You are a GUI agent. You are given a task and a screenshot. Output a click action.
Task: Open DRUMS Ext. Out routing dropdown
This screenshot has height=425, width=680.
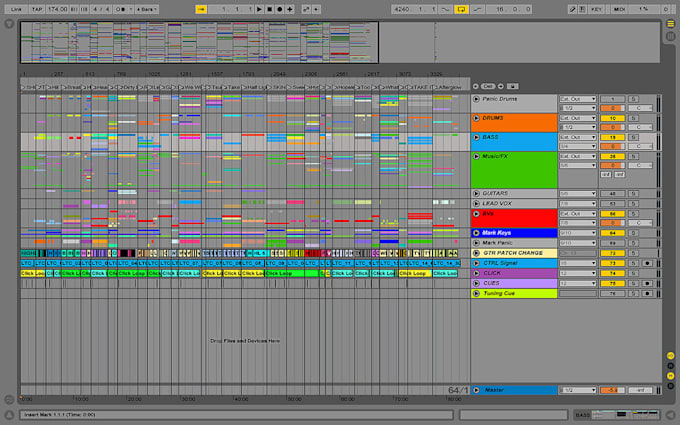point(578,118)
